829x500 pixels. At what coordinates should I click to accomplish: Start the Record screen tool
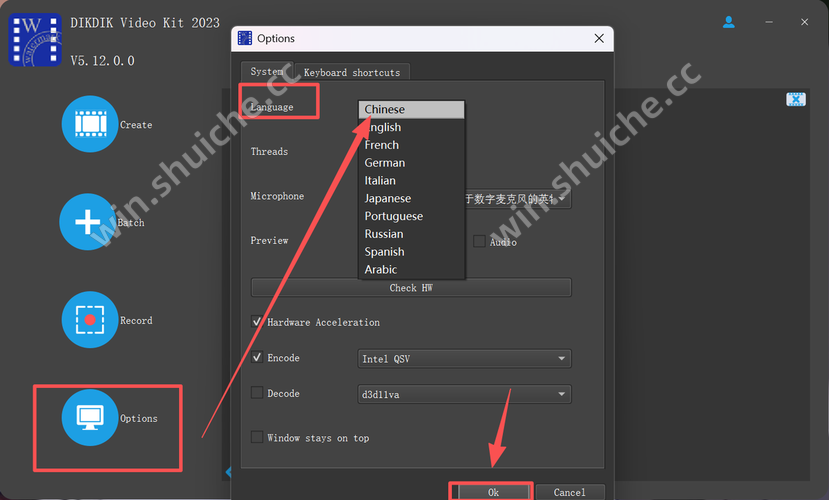pos(90,320)
